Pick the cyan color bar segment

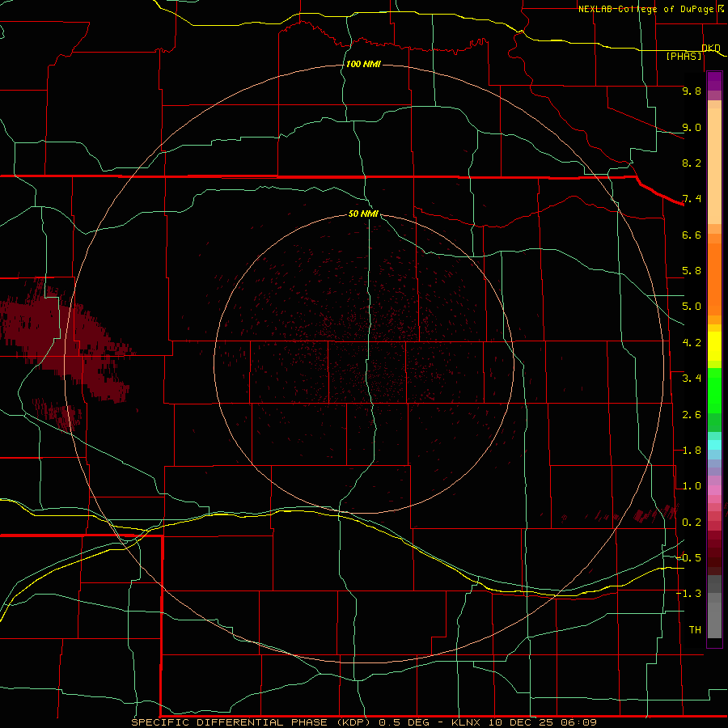[714, 445]
